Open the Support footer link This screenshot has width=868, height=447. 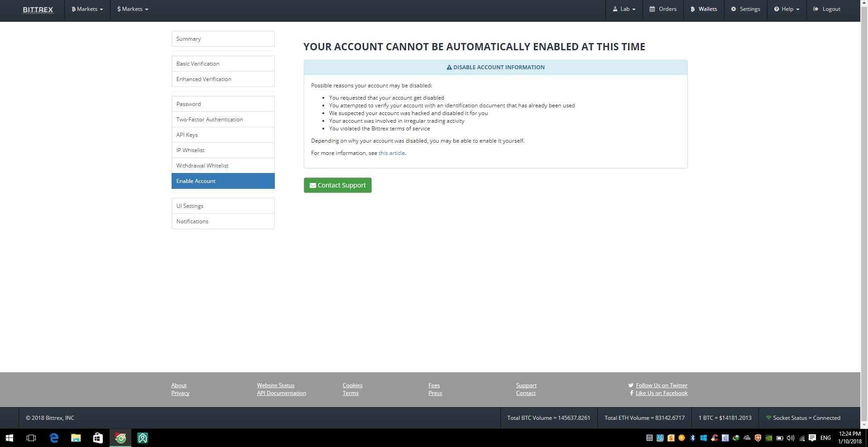[x=526, y=385]
